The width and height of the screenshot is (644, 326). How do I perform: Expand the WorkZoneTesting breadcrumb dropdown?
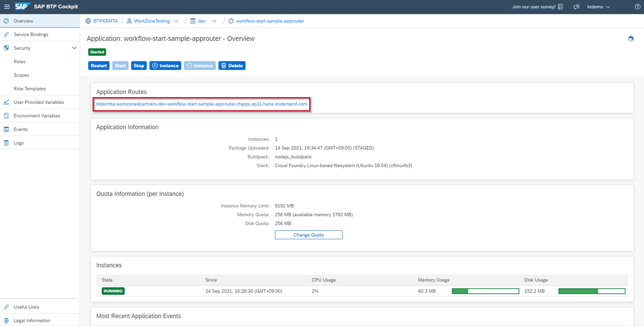coord(176,21)
